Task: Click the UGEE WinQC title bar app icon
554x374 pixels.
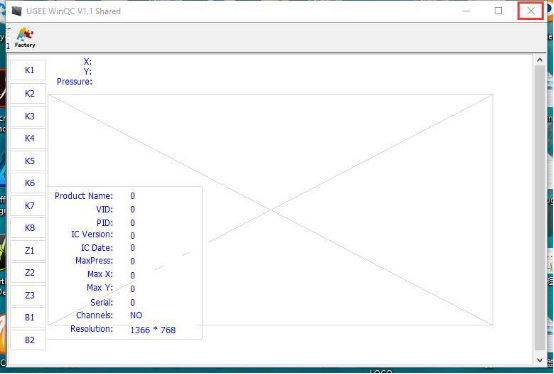Action: pos(17,11)
